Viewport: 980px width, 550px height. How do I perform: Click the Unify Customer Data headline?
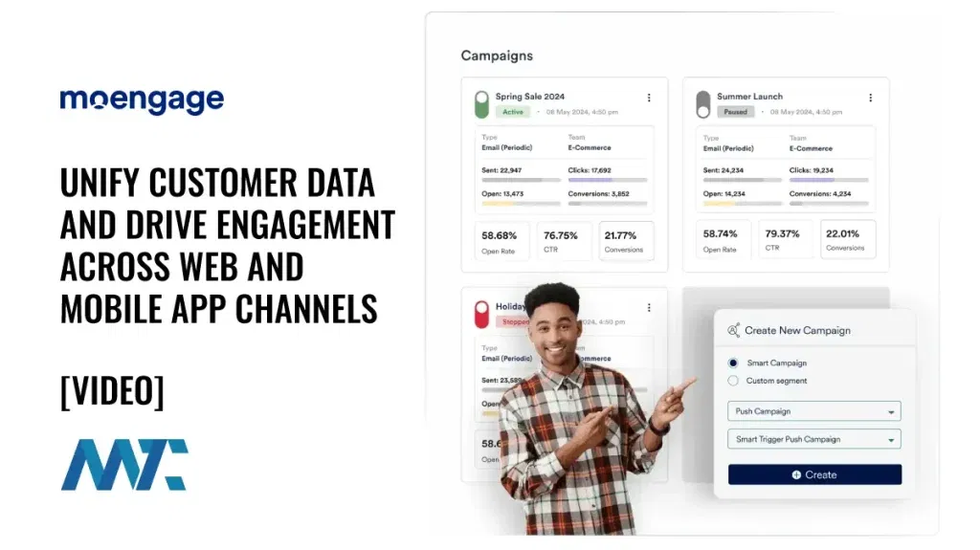pos(228,245)
